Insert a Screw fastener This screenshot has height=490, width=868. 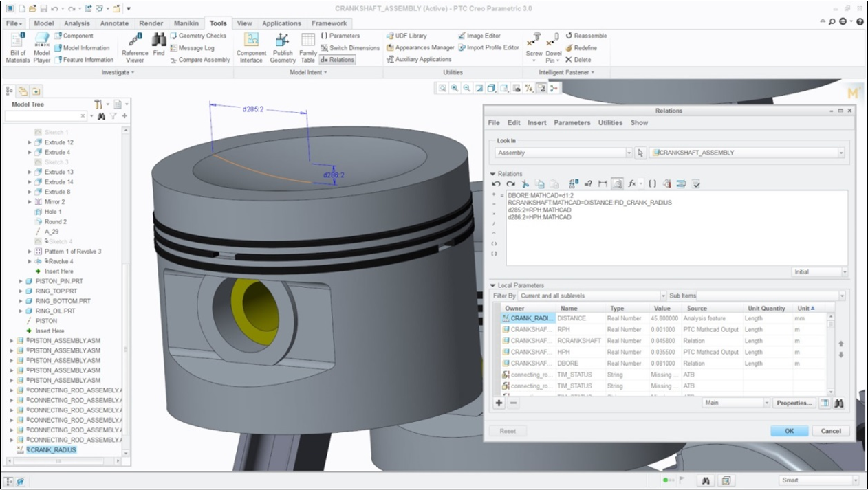[534, 47]
